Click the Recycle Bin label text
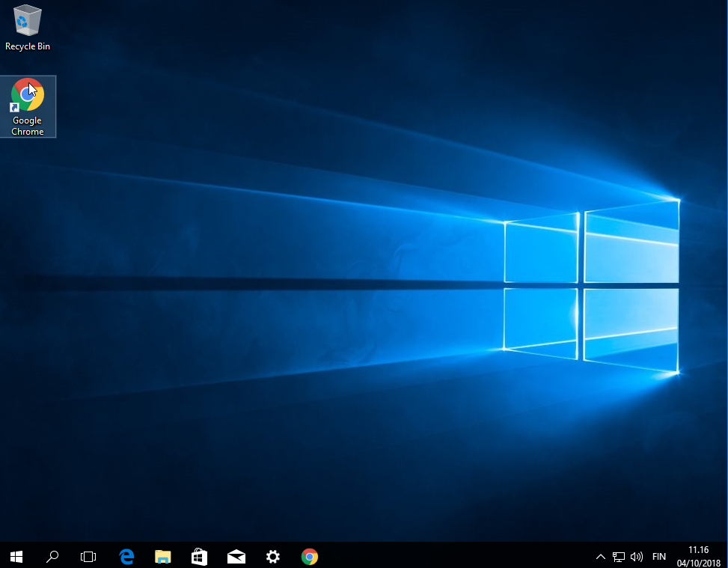 click(x=28, y=46)
